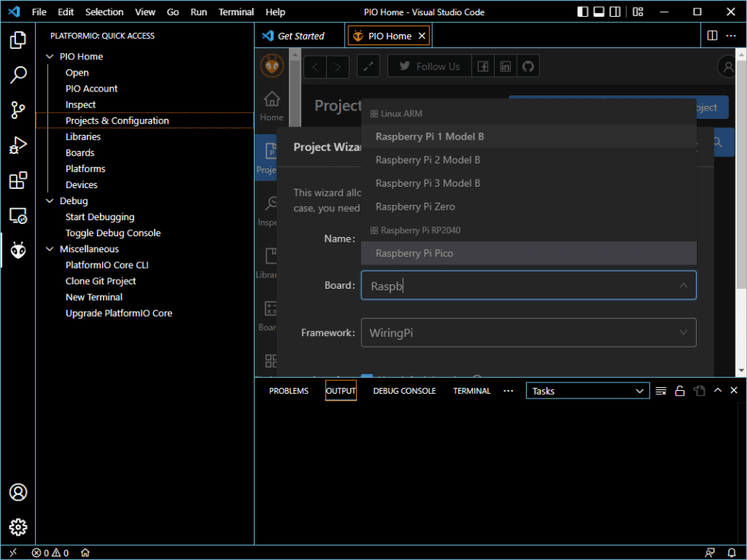Click Upgrade PlatformIO Core in quick access
Viewport: 747px width, 560px height.
click(120, 313)
